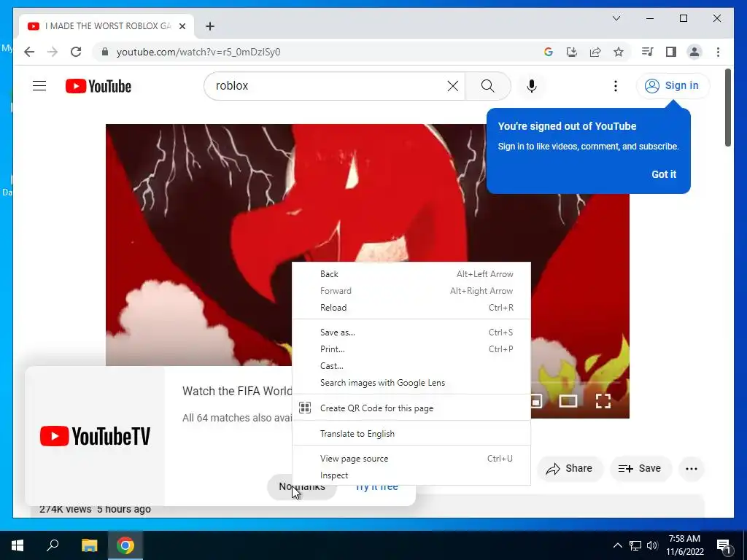Viewport: 747px width, 560px height.
Task: Select Cast... from context menu
Action: point(411,366)
